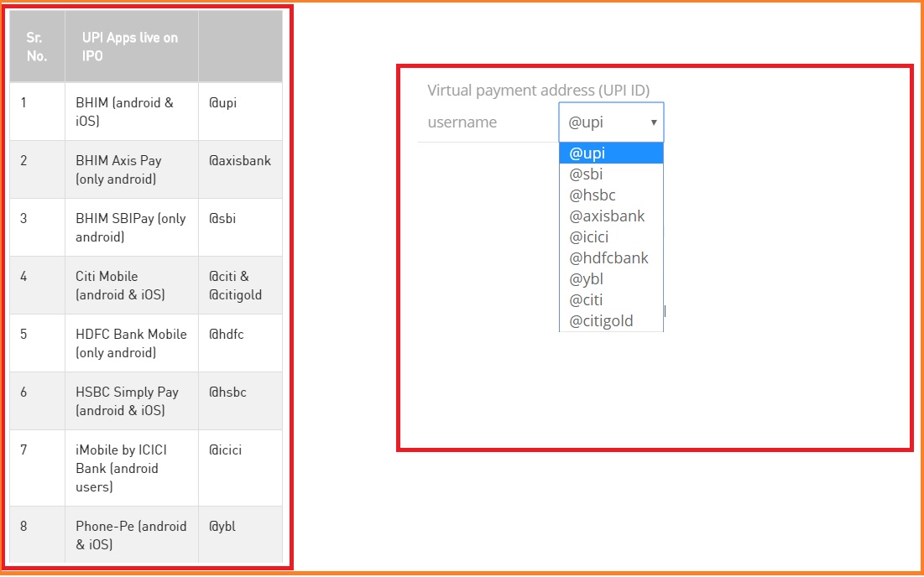Select @ybl option in dropdown list
The height and width of the screenshot is (577, 924).
click(x=611, y=278)
